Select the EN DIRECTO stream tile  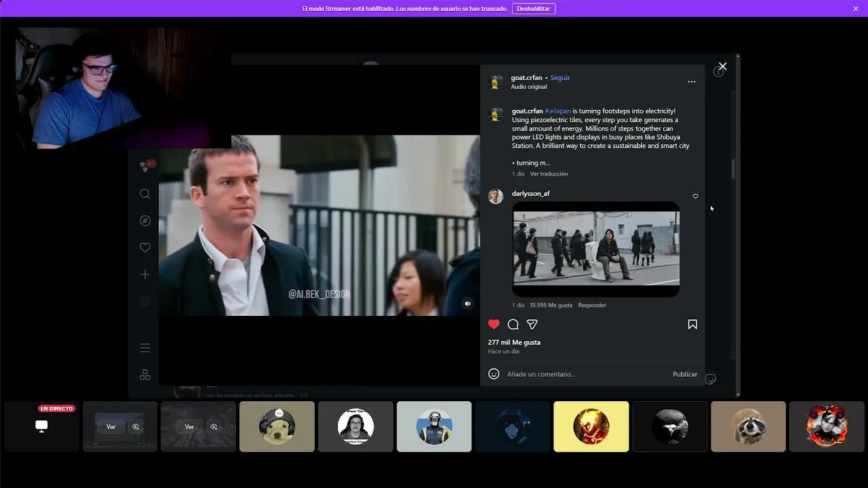tap(41, 426)
